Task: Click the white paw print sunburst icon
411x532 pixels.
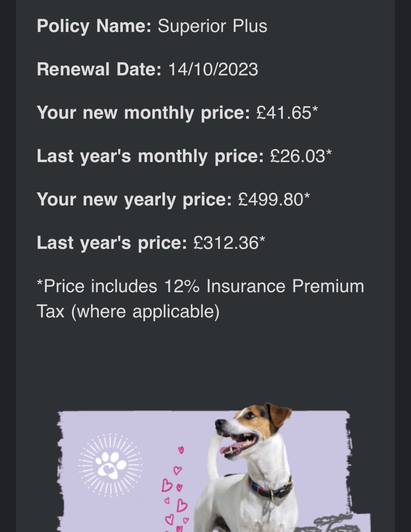Action: coord(111,465)
